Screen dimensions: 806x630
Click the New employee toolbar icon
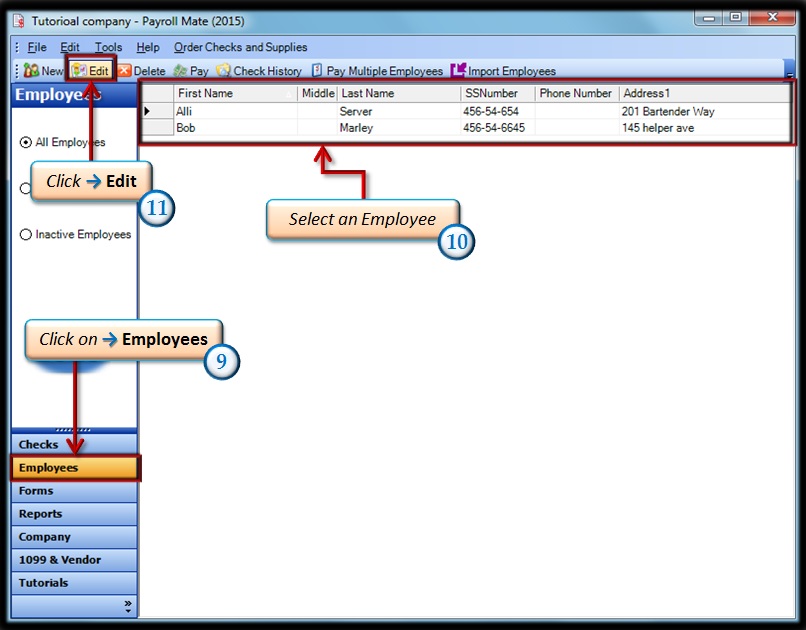31,70
